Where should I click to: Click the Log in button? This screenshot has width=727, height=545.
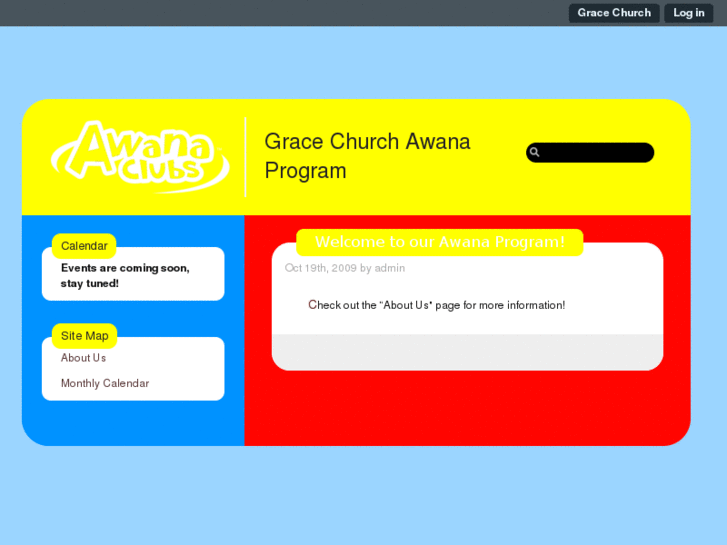click(689, 13)
